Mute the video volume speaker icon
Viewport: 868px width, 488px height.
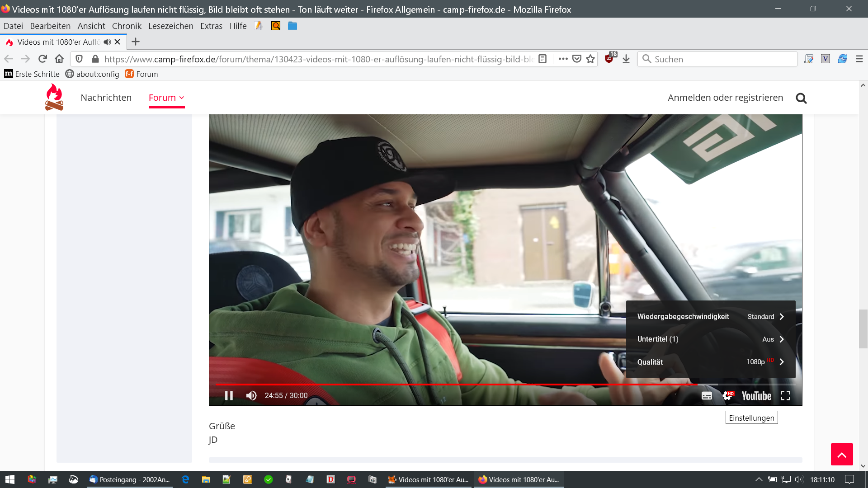pyautogui.click(x=251, y=396)
